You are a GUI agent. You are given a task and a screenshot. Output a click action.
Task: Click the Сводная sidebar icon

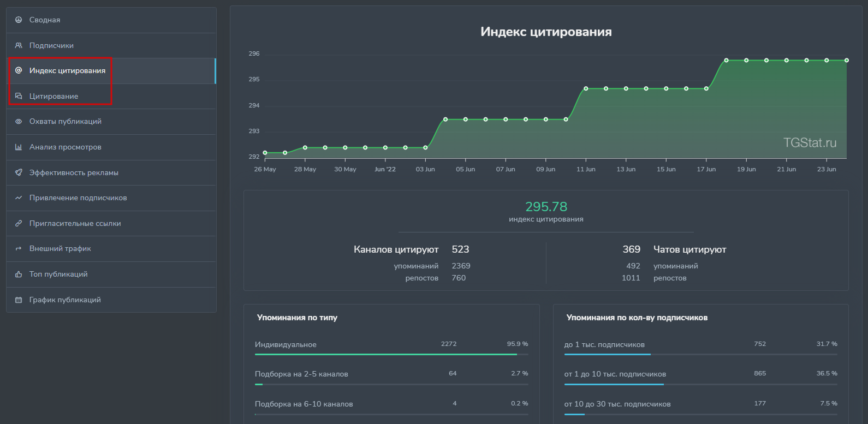(x=19, y=20)
